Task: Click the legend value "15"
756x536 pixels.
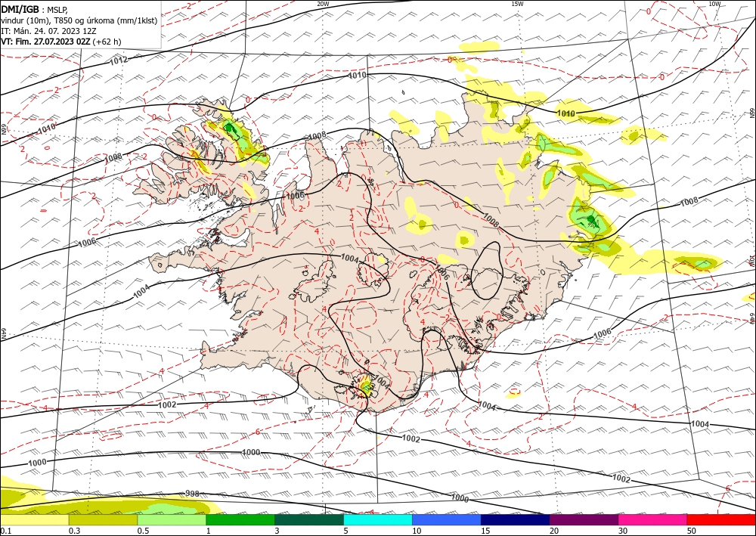Action: click(x=485, y=531)
